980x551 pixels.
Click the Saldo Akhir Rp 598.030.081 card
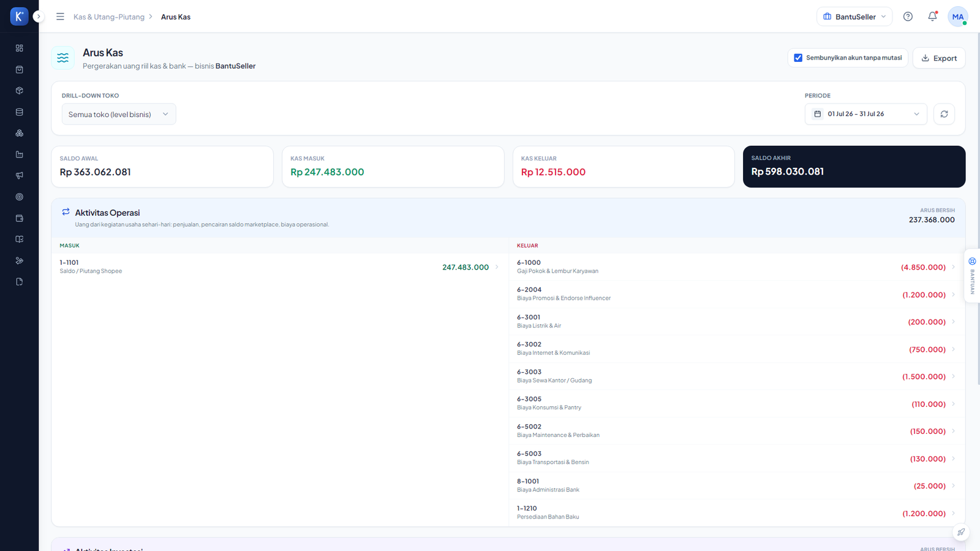click(x=854, y=167)
